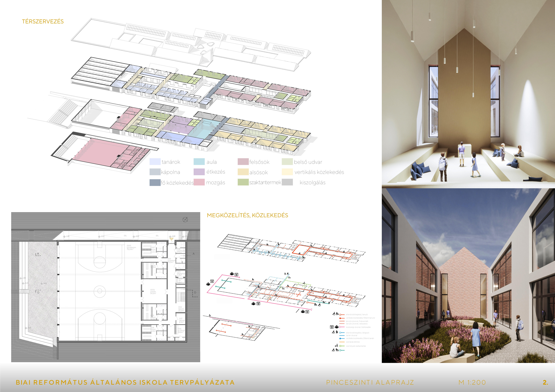Click the calendar sports icon in route legend
Screen dimensions: 555x392
click(332, 327)
